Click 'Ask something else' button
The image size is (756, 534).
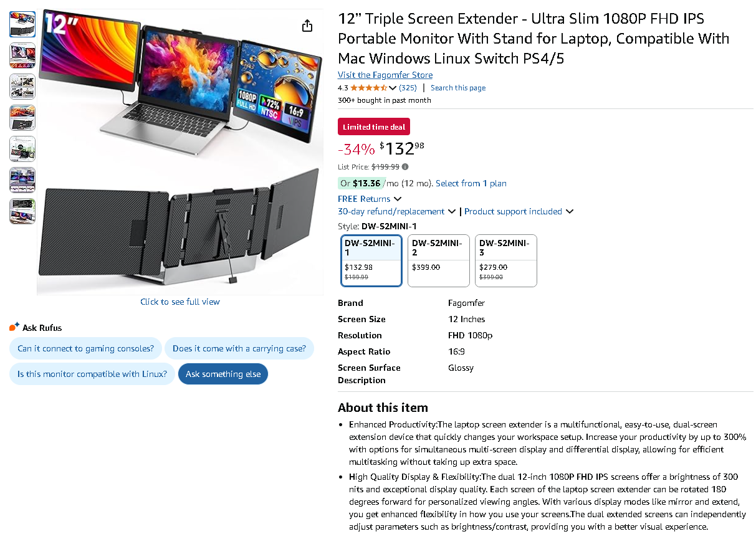223,374
